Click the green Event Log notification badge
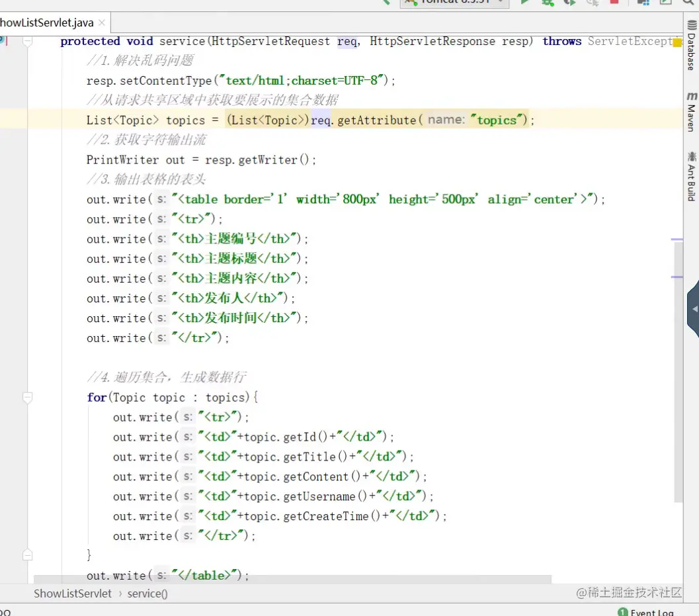The width and height of the screenshot is (699, 616). click(x=623, y=613)
